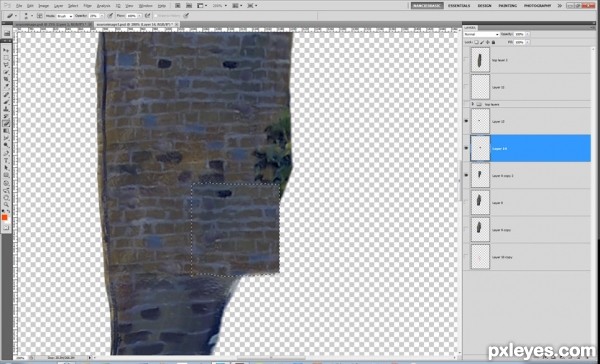The width and height of the screenshot is (600, 364).
Task: Select the Blur tool
Action: (6, 139)
